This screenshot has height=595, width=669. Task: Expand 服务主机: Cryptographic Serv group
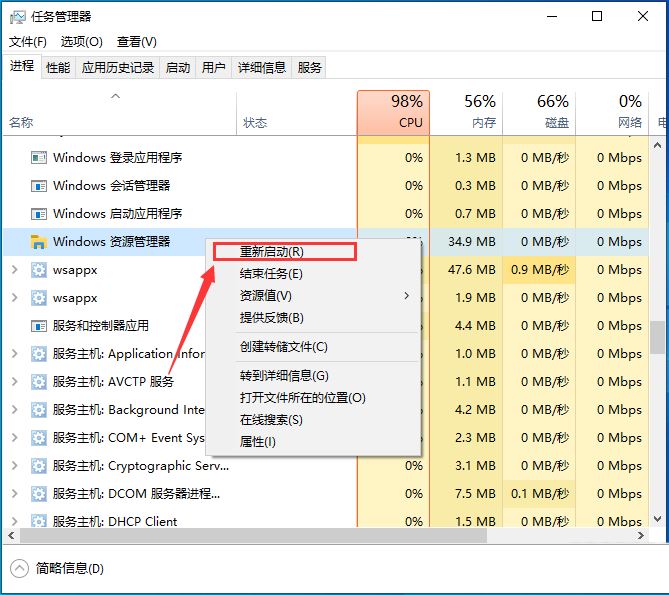(15, 466)
